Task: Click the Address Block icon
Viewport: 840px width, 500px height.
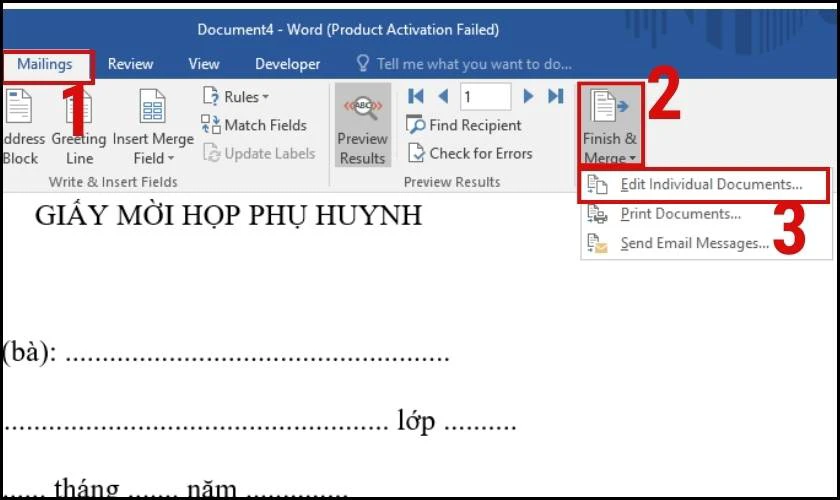Action: [18, 107]
